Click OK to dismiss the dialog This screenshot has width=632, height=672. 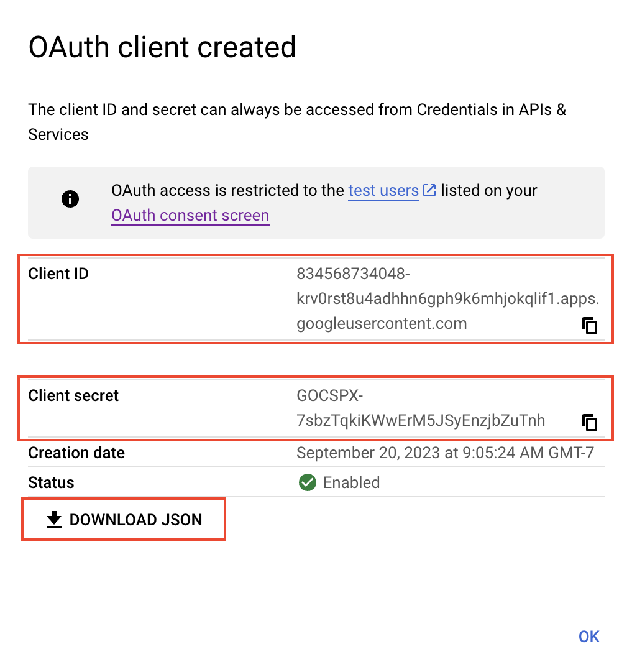tap(588, 637)
